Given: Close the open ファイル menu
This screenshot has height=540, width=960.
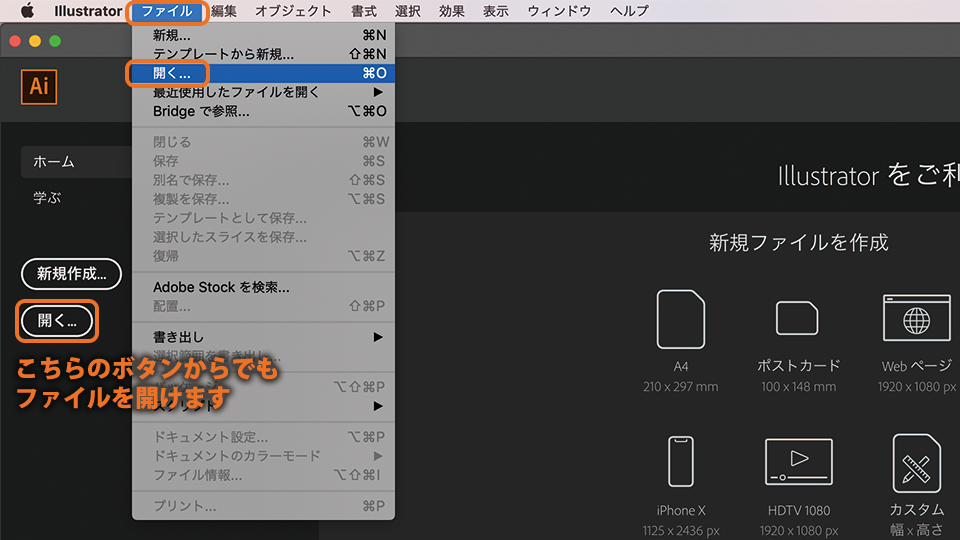Looking at the screenshot, I should [x=167, y=11].
